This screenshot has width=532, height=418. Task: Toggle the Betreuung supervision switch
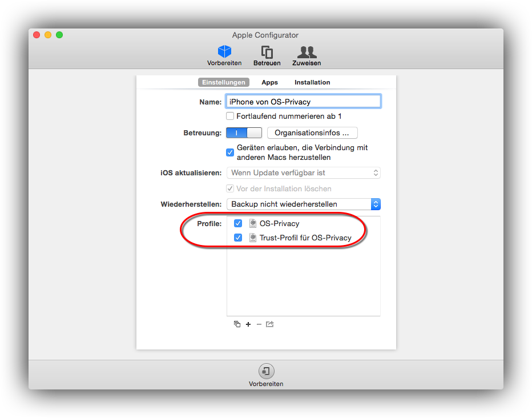[x=244, y=132]
